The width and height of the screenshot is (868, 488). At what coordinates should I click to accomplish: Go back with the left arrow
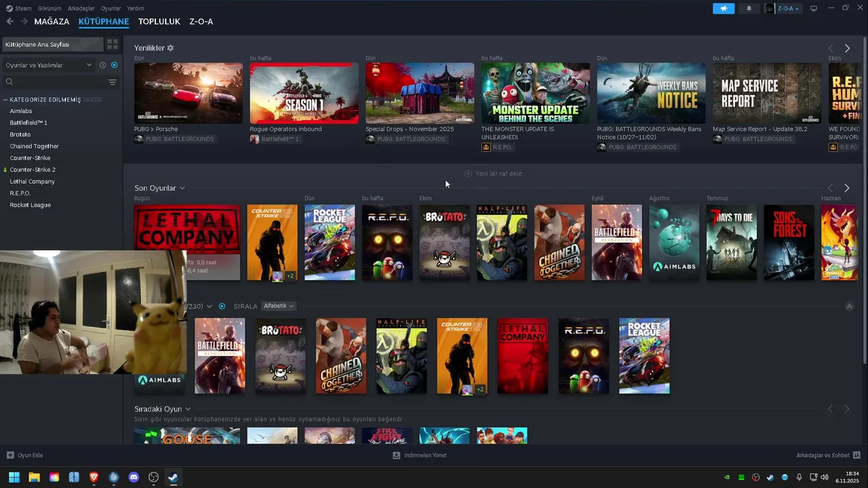(x=9, y=22)
